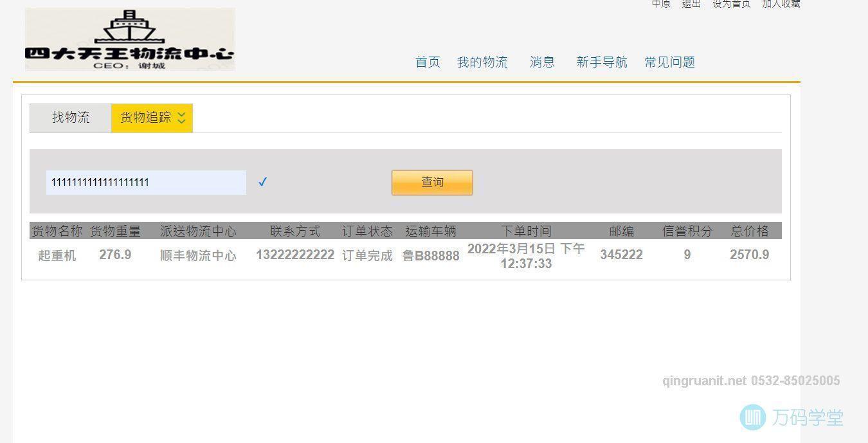Image resolution: width=868 pixels, height=443 pixels.
Task: Click the yellow chevron on 货物追踪 tab
Action: point(181,118)
